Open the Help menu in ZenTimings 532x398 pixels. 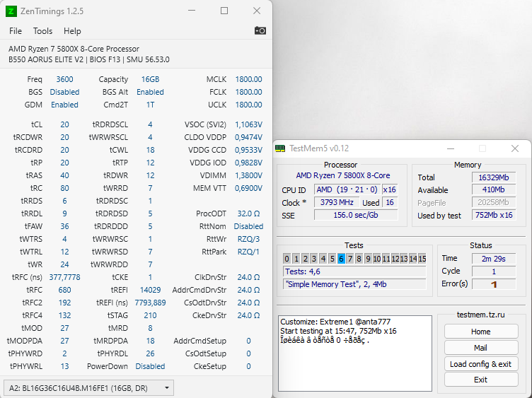coord(72,31)
